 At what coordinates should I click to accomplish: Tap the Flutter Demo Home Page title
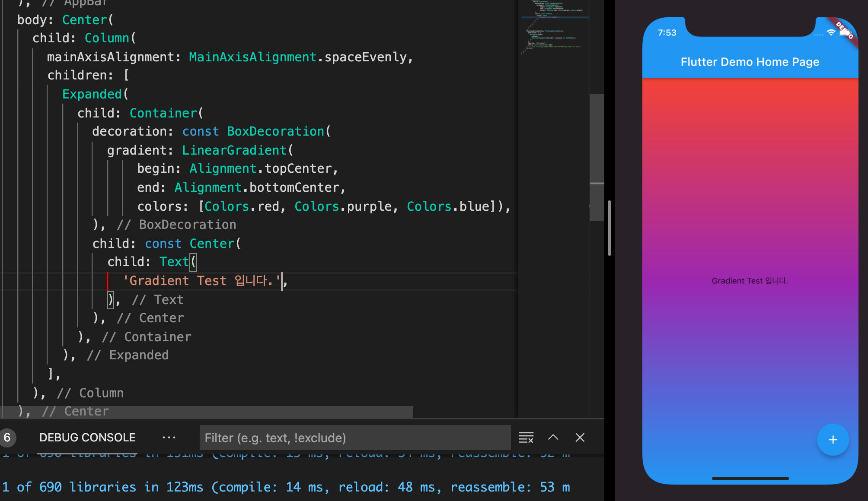pyautogui.click(x=750, y=62)
